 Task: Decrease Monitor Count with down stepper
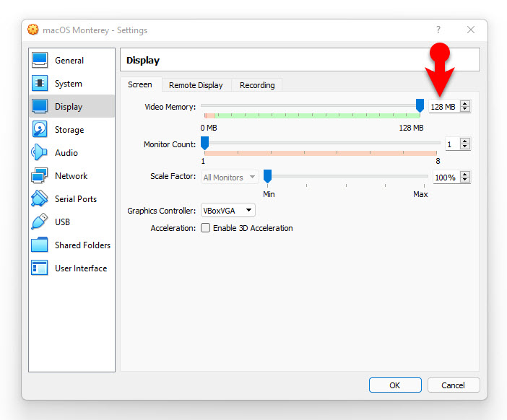coord(465,147)
